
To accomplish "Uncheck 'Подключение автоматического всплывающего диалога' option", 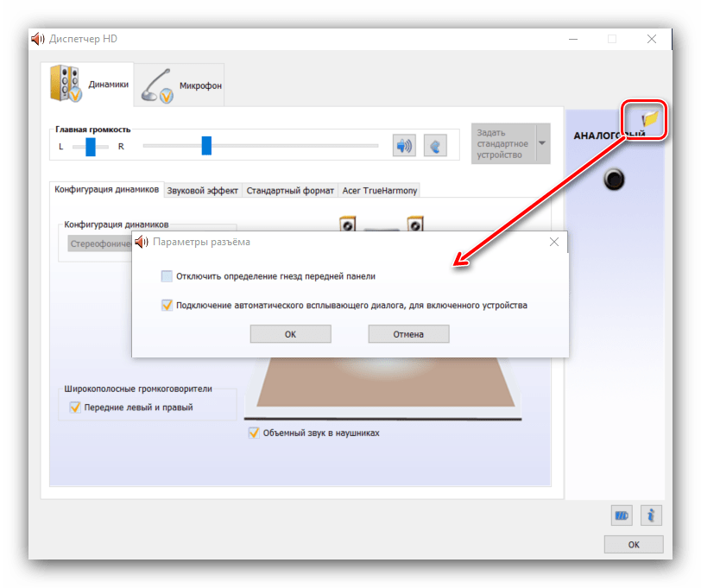I will tap(167, 305).
